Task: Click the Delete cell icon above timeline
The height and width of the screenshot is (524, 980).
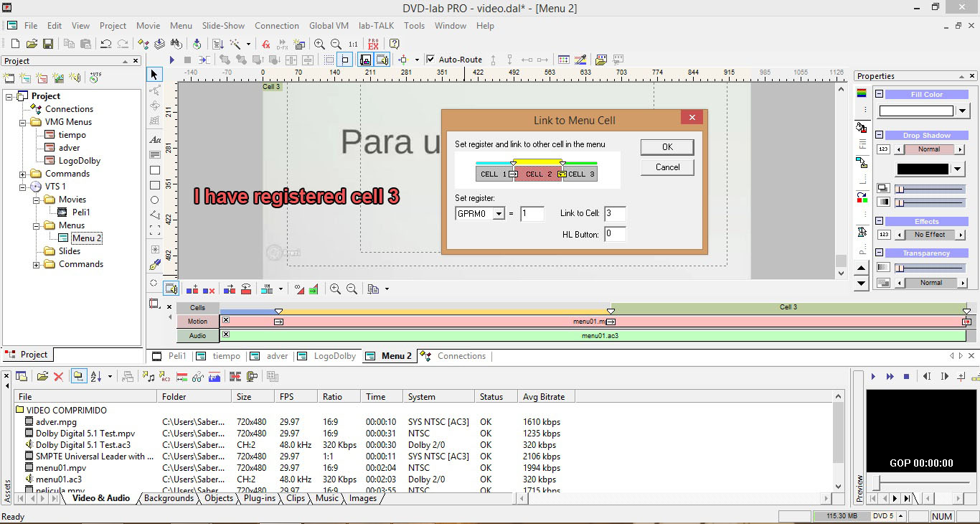Action: (209, 289)
